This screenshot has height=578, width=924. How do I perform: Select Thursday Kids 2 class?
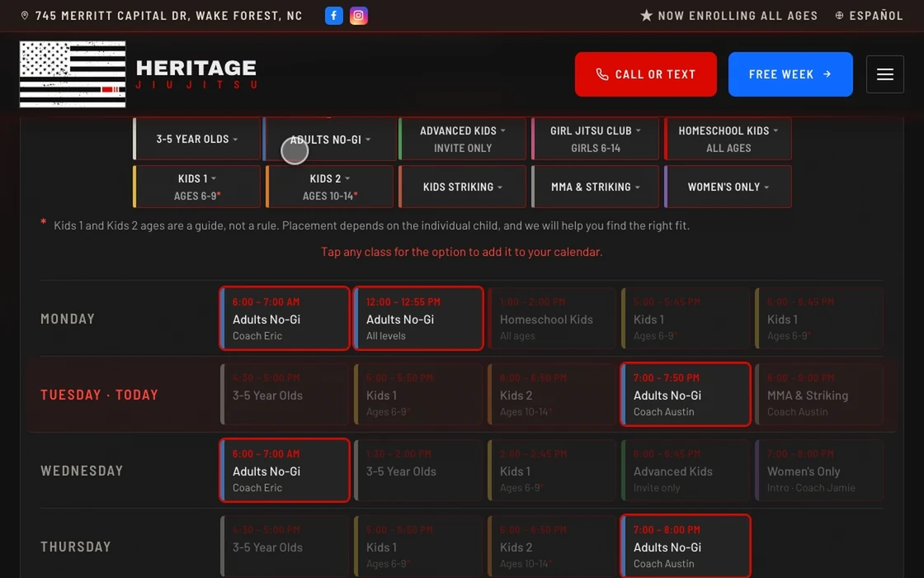pos(552,546)
